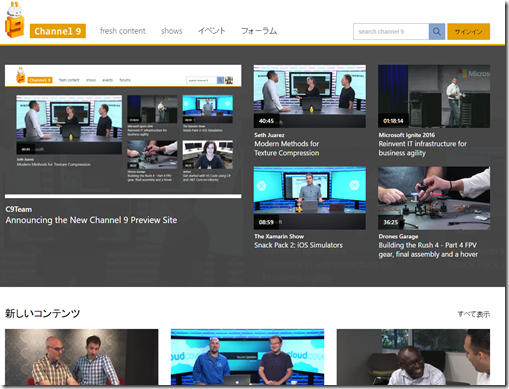Open the shows menu
The width and height of the screenshot is (509, 389).
coord(172,31)
